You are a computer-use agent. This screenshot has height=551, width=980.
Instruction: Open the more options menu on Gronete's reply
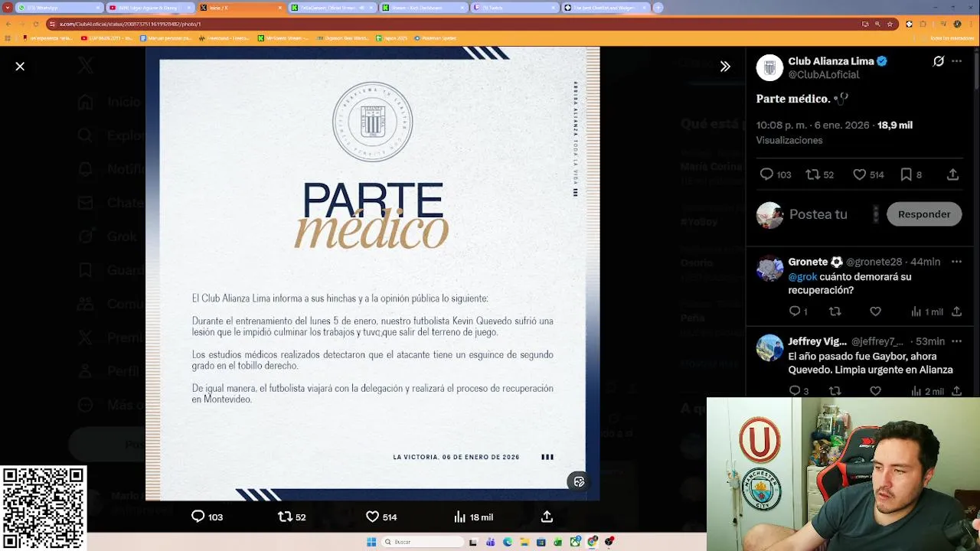(x=956, y=262)
